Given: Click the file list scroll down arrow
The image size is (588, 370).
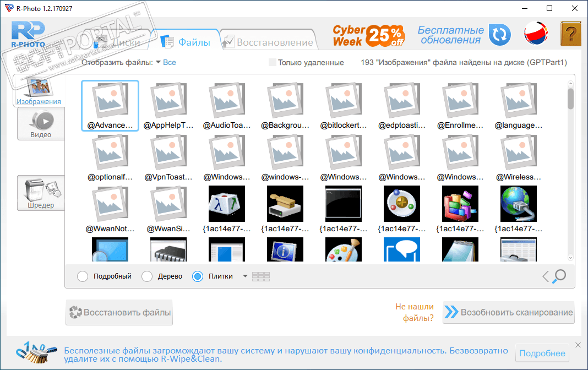Looking at the screenshot, I should click(570, 258).
